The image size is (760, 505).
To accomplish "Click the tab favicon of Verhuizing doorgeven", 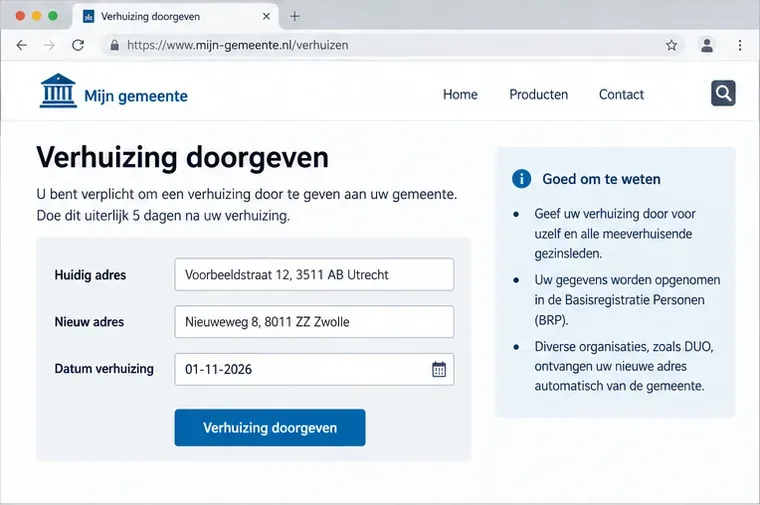I will tap(89, 17).
